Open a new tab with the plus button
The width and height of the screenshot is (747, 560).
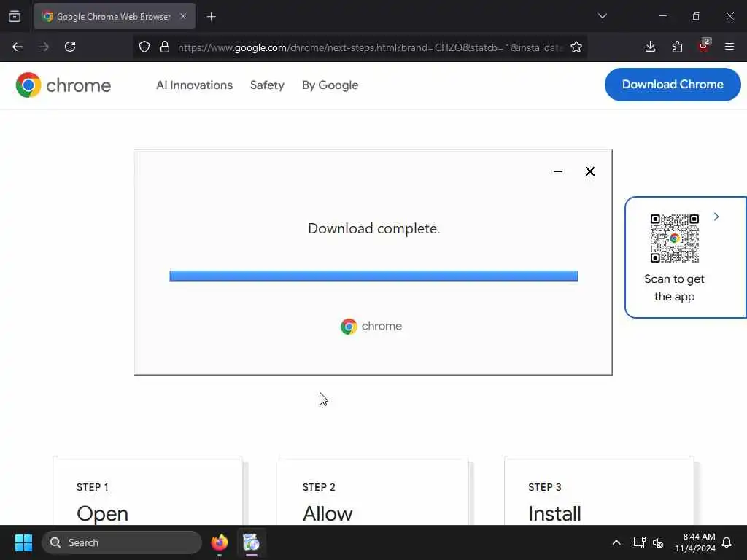coord(212,17)
